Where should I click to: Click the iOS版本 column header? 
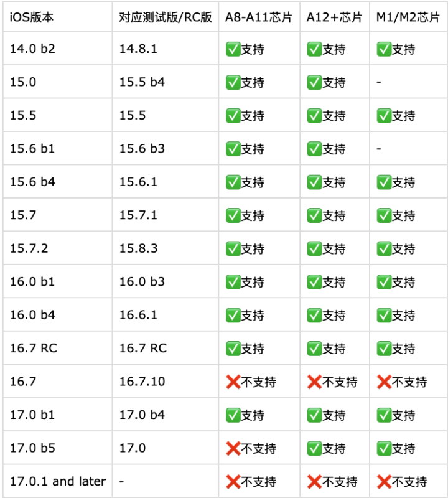pos(57,17)
